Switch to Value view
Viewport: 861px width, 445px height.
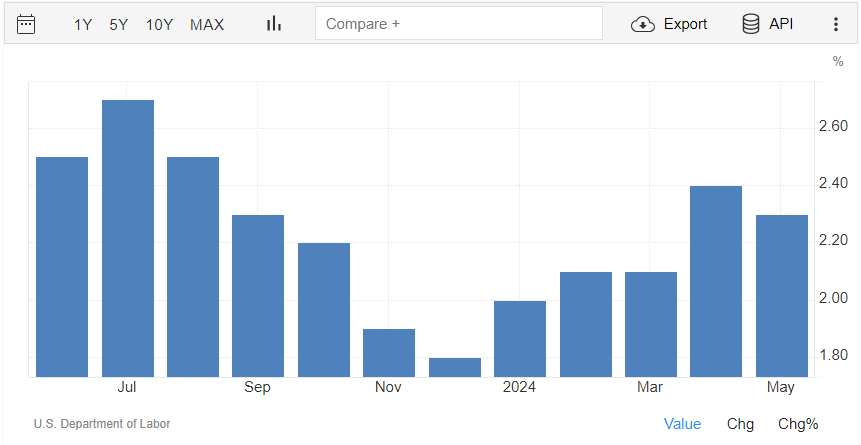point(683,424)
